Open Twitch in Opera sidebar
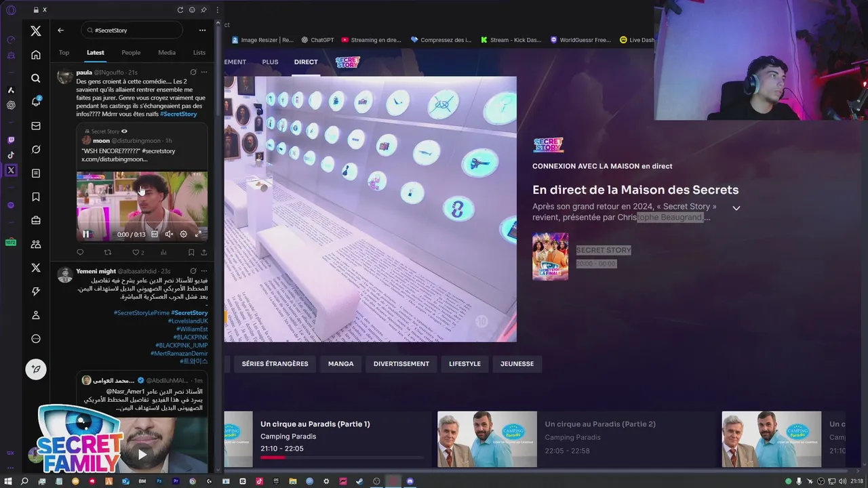868x488 pixels. [x=11, y=140]
